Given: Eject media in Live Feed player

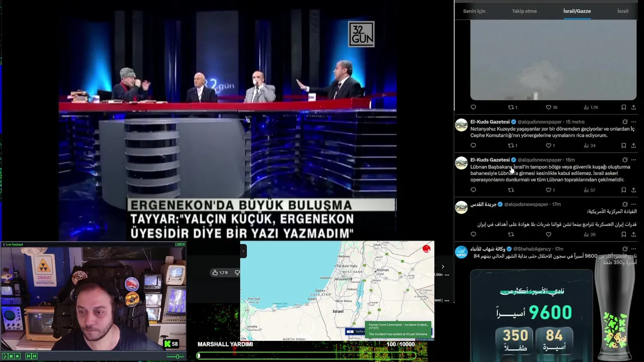Looking at the screenshot, I should coord(17,356).
